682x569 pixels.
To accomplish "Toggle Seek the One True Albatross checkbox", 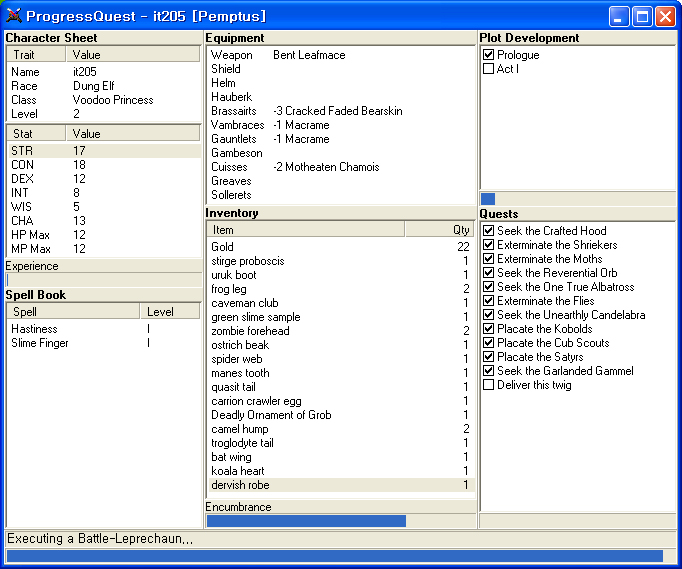I will coord(488,287).
